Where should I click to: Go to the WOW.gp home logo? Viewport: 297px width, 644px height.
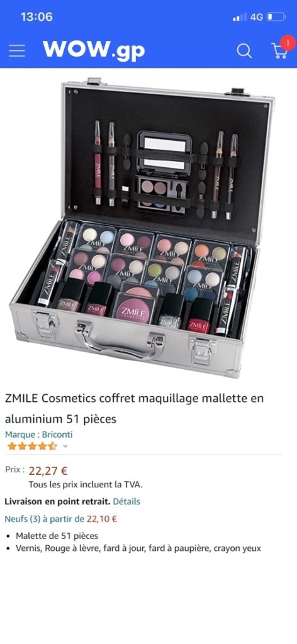(94, 50)
